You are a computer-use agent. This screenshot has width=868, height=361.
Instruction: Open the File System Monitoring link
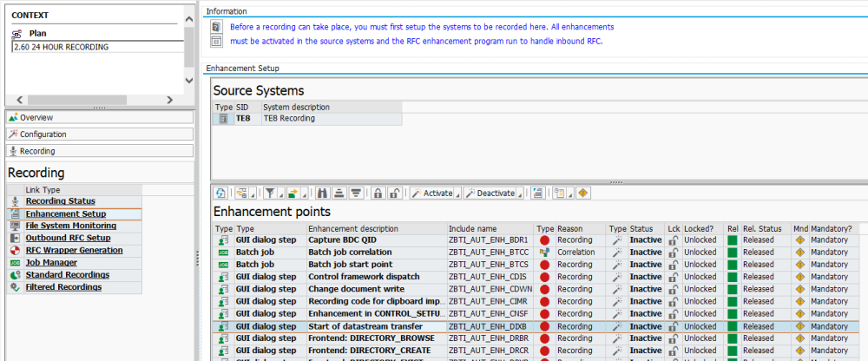(71, 226)
